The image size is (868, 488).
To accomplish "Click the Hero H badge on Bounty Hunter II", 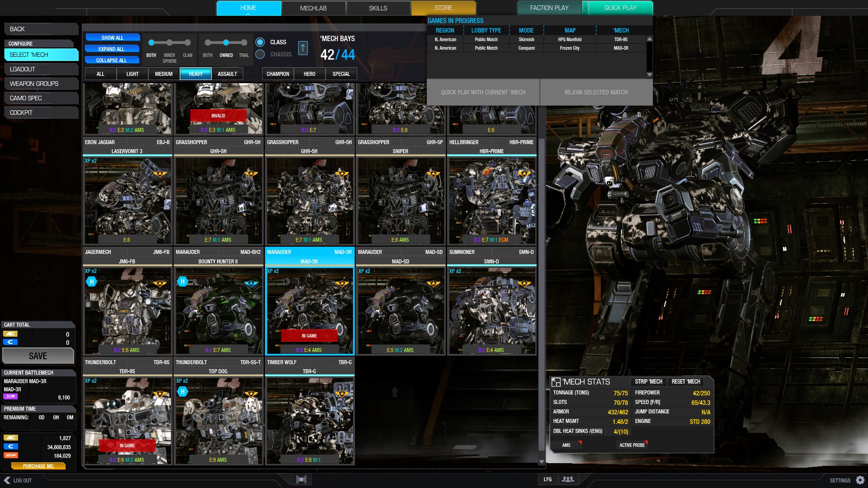I will coord(183,282).
